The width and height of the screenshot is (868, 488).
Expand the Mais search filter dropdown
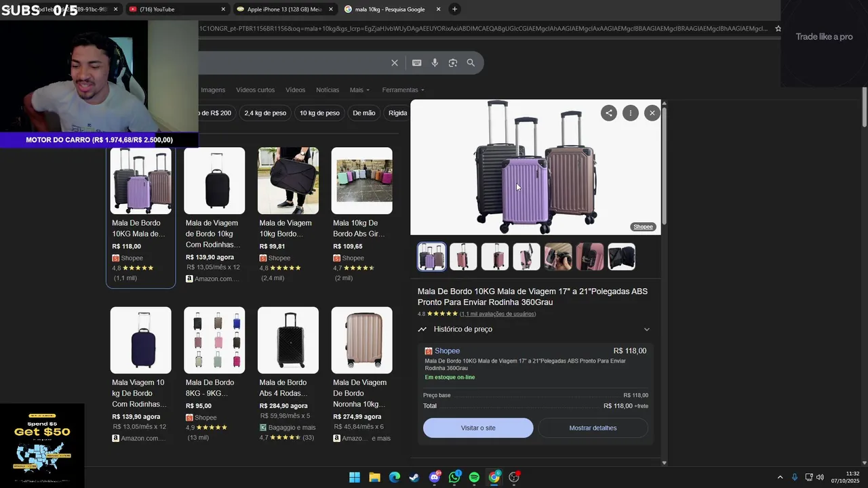(359, 90)
